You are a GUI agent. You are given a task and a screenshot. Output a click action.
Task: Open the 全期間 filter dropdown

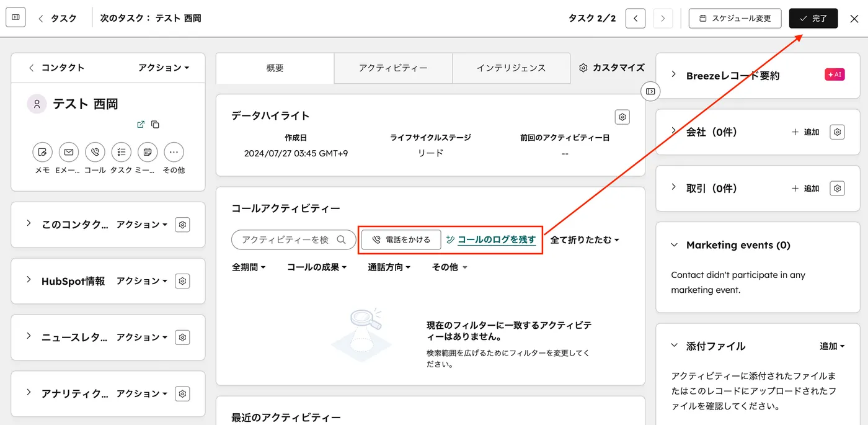(248, 267)
